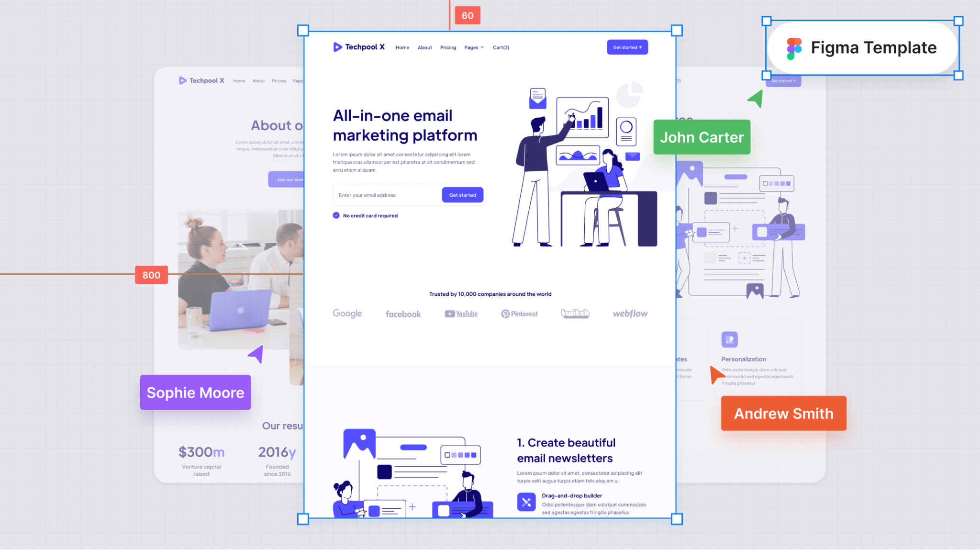This screenshot has width=980, height=550.
Task: Click the About menu item in navbar
Action: pos(423,47)
